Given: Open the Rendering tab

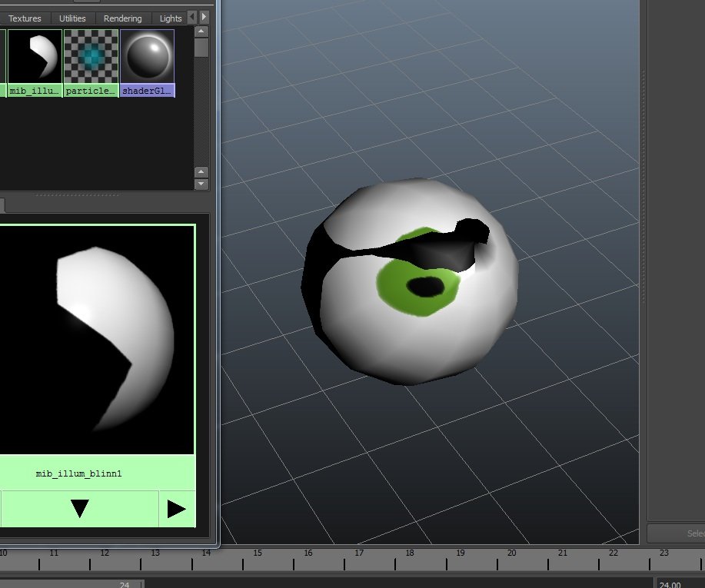Looking at the screenshot, I should click(122, 18).
